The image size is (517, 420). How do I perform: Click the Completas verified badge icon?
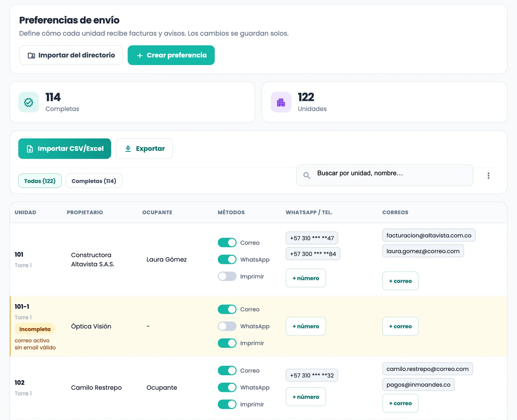(28, 102)
